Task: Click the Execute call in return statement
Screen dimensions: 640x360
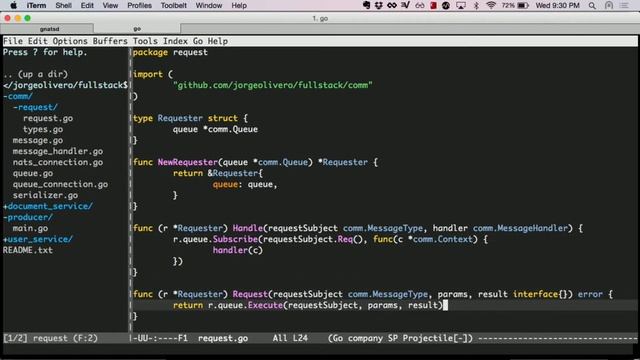Action: coord(265,305)
